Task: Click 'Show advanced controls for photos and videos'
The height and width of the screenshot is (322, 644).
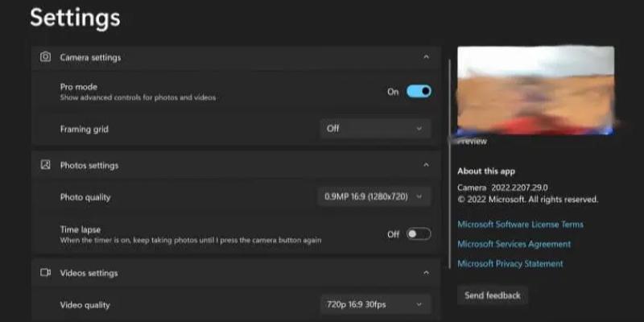Action: tap(138, 97)
